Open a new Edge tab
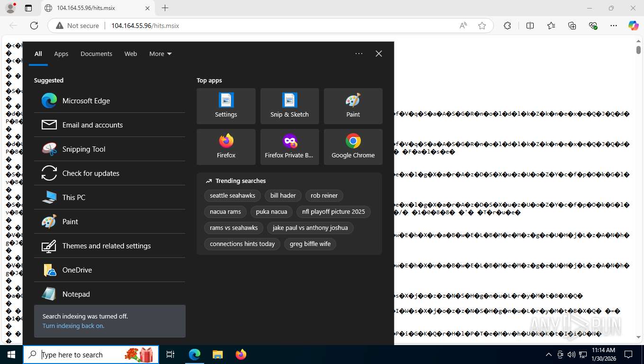644x364 pixels. click(165, 8)
